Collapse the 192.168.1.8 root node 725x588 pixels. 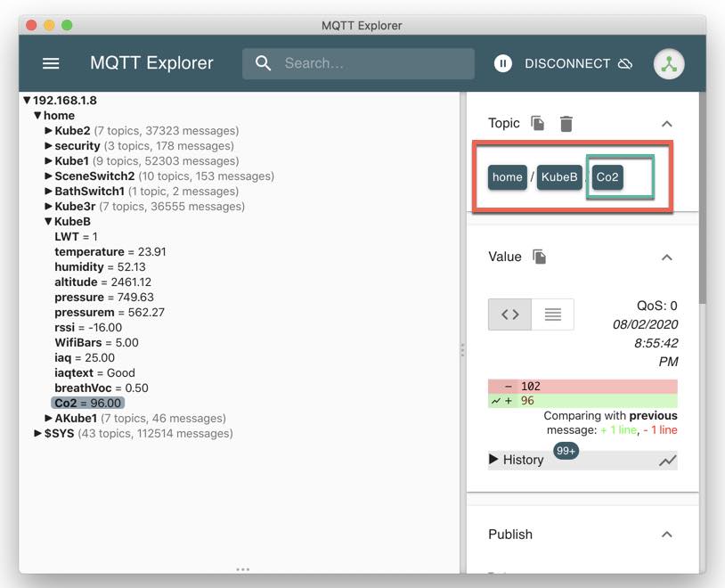coord(27,101)
